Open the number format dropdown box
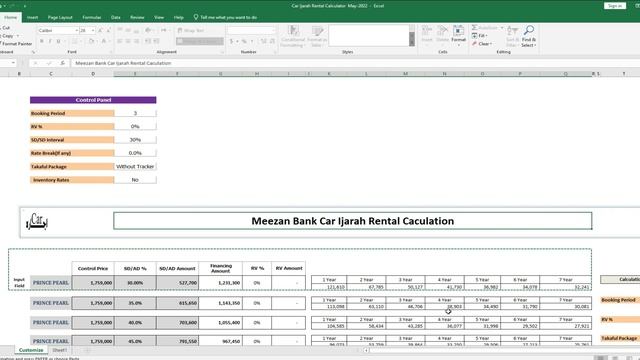640x360 pixels. 251,31
